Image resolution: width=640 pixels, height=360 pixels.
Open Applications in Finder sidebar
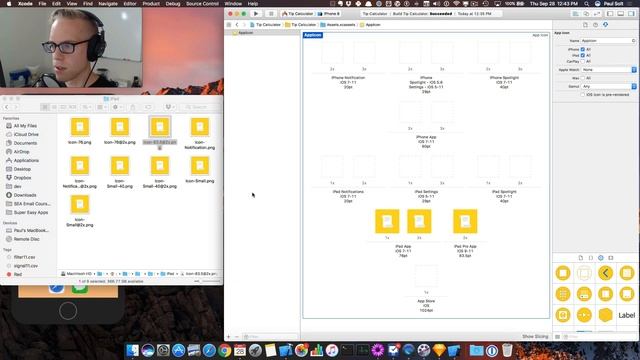[26, 160]
